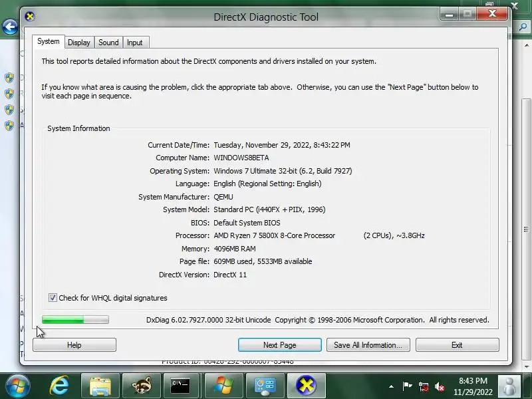Click System Manufacturer value QEMU
This screenshot has width=532, height=399.
[223, 197]
